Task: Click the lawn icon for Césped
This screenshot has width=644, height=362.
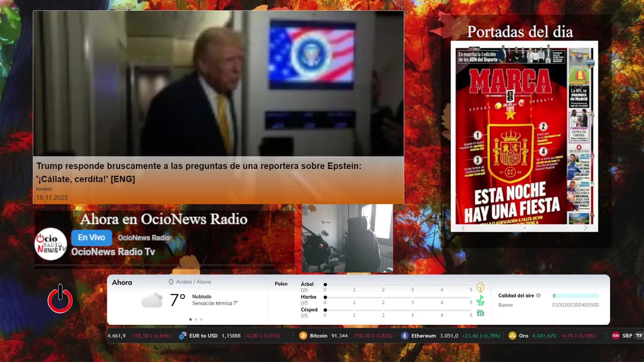Action: click(480, 313)
